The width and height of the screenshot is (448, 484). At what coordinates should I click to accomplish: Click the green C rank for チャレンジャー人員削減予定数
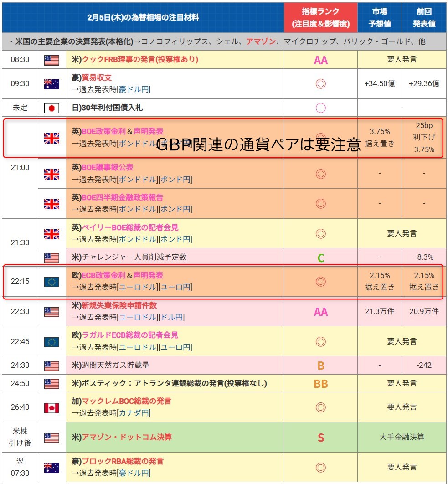click(x=320, y=258)
